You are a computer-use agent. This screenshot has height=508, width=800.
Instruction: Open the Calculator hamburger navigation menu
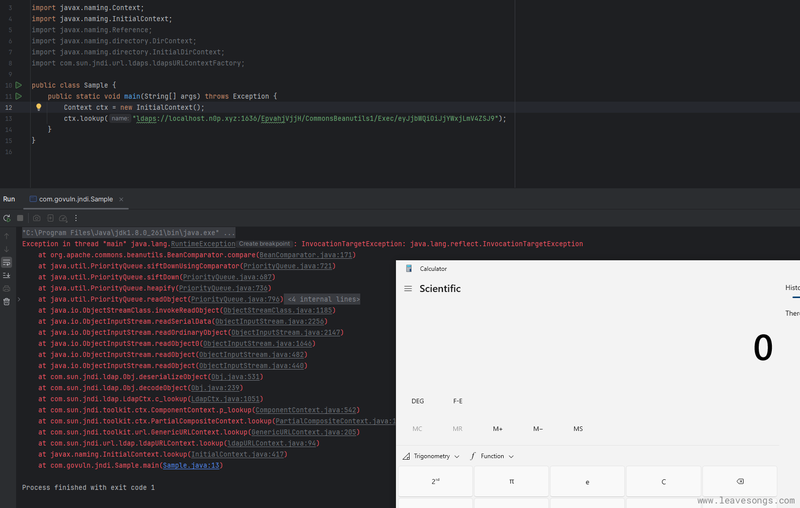407,289
